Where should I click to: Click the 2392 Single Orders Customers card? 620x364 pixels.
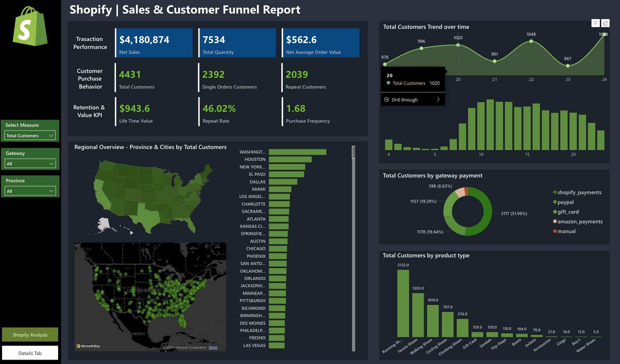click(237, 77)
